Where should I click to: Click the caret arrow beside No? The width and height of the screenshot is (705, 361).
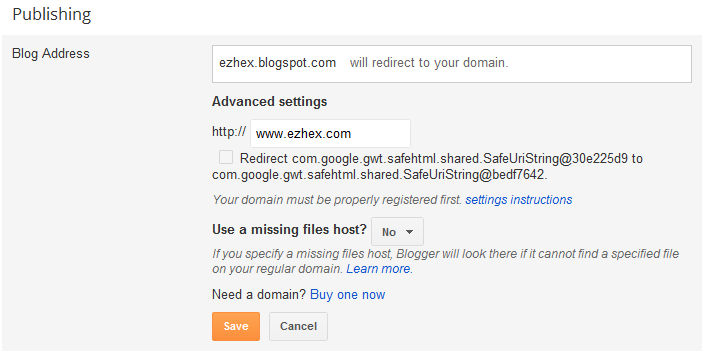pos(409,232)
